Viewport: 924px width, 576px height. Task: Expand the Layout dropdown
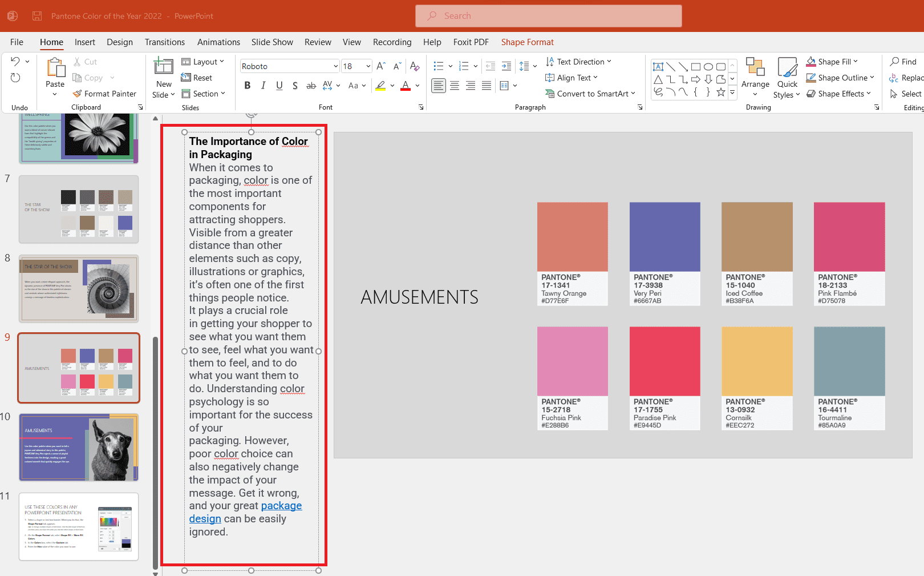coord(202,62)
